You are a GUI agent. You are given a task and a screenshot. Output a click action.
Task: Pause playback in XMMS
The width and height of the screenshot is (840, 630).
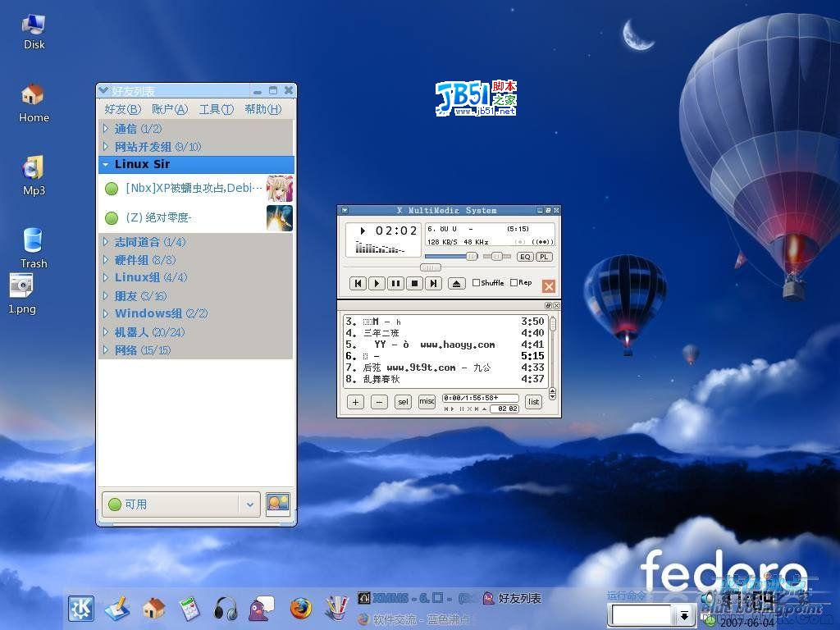coord(395,284)
